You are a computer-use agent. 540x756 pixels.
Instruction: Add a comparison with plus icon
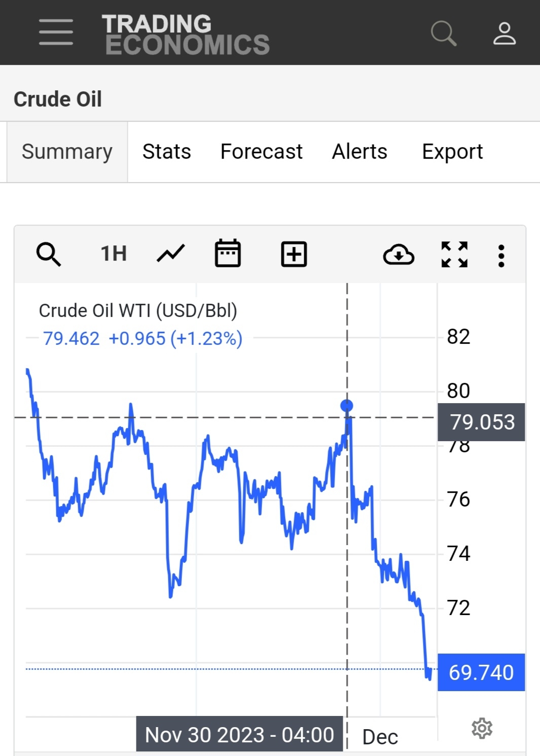point(294,254)
